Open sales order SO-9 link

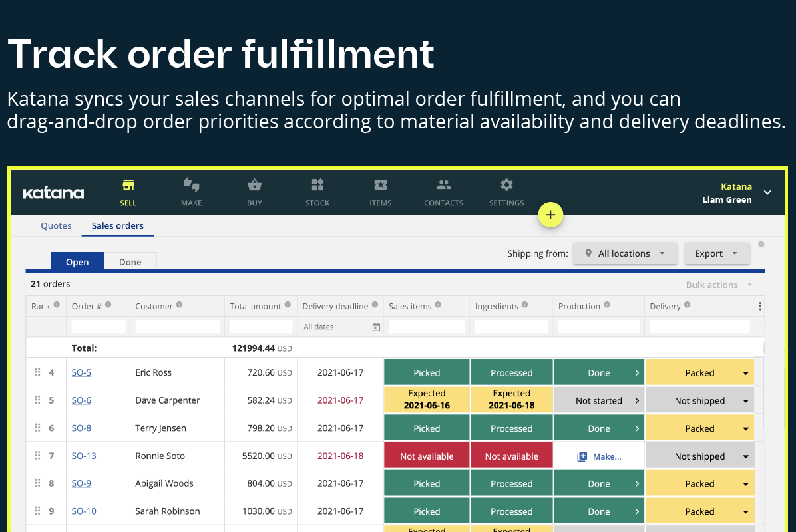coord(81,483)
